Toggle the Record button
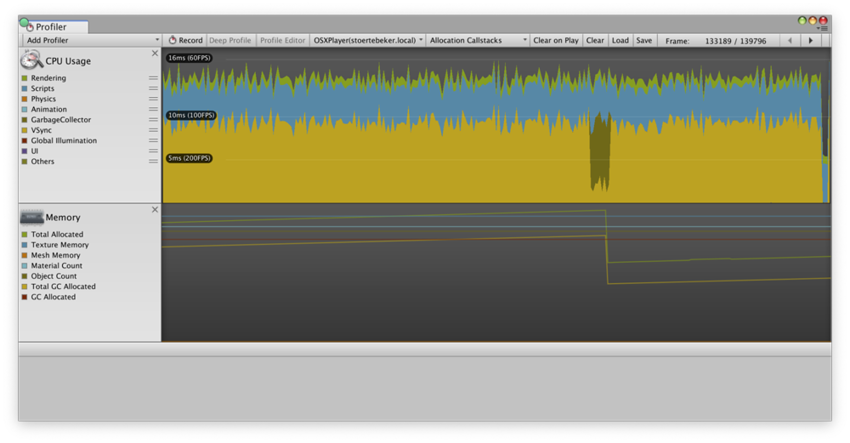This screenshot has height=443, width=850. (185, 41)
